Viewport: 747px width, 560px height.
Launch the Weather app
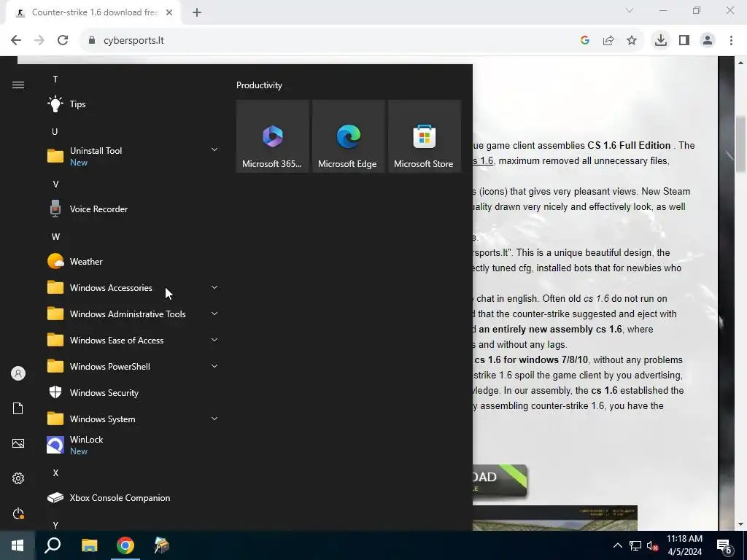133,262
